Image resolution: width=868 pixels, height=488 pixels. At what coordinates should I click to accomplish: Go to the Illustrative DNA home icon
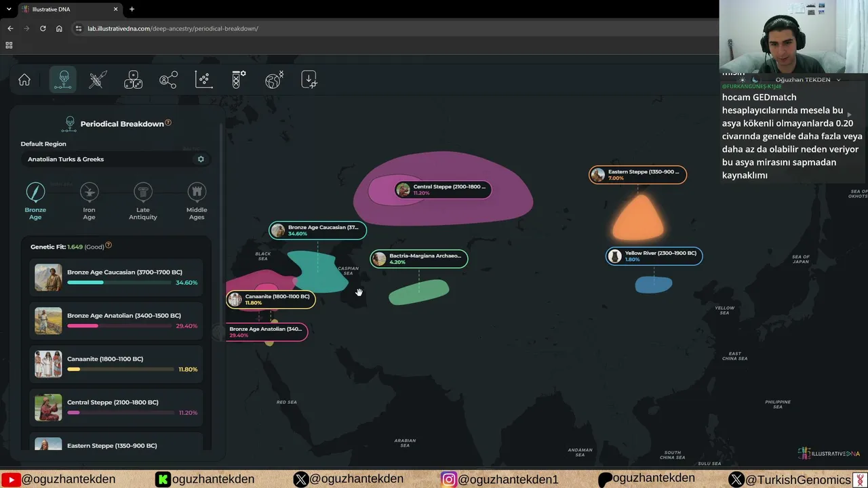[24, 80]
